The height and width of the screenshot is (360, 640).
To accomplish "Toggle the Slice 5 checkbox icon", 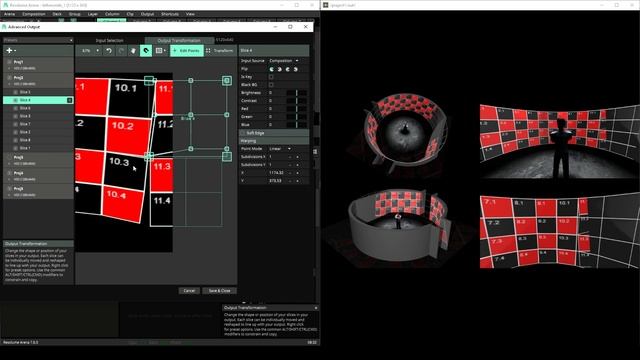I will click(16, 92).
